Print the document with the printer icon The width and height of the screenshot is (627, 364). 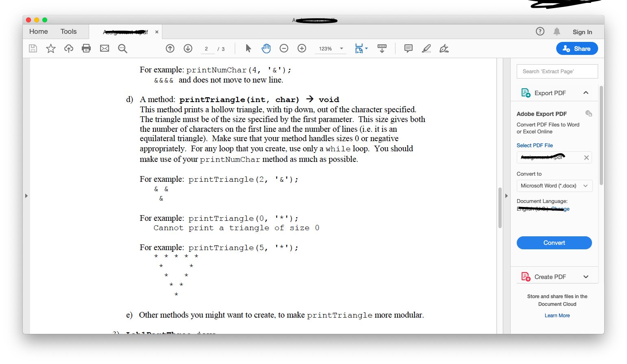point(86,48)
